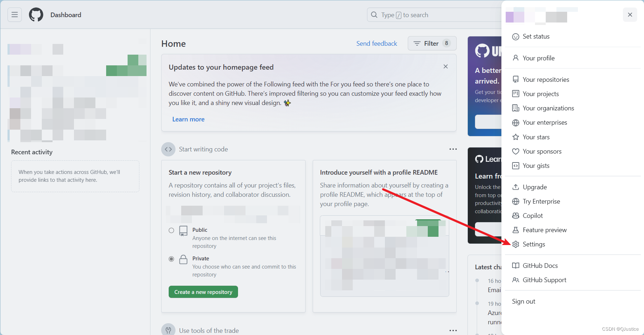
Task: Open the Send feedback link
Action: 376,43
